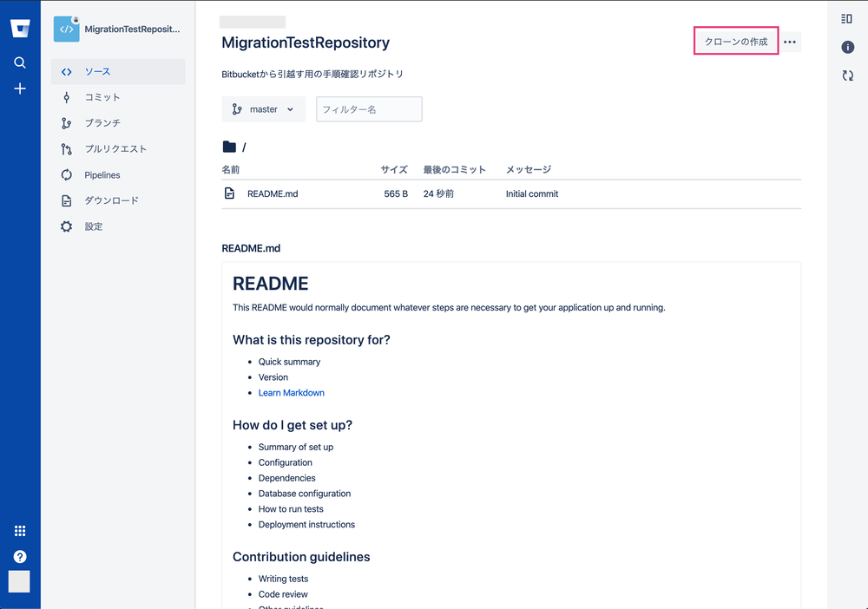Viewport: 868px width, 609px height.
Task: Expand the master branch dropdown
Action: [x=263, y=109]
